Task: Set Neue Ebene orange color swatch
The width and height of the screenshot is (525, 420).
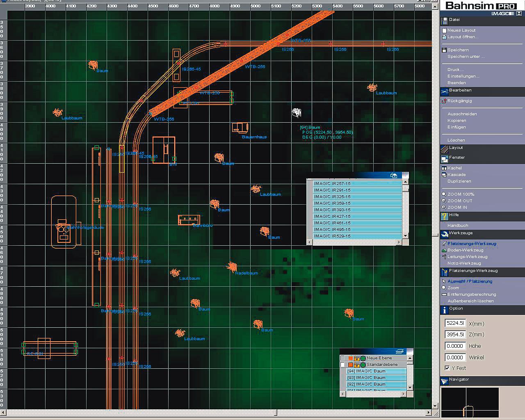Action: pos(351,358)
